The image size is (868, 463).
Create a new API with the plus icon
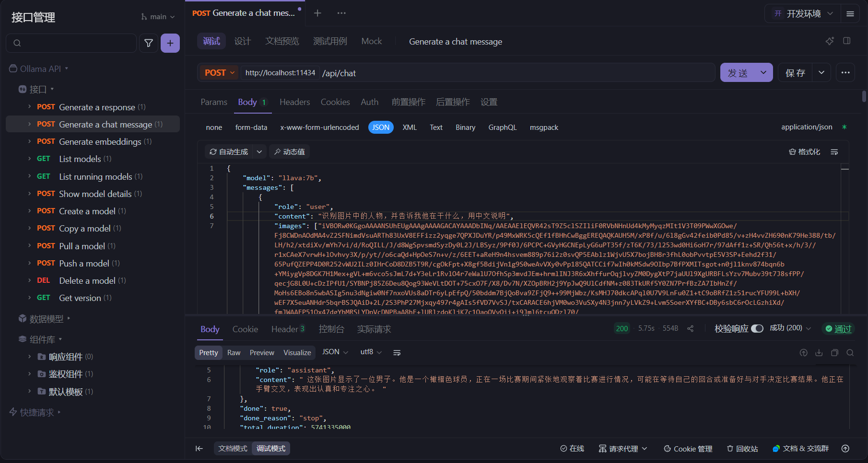coord(170,43)
